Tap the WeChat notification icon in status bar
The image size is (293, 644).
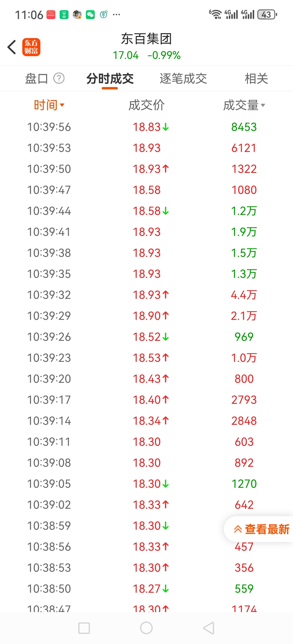90,15
